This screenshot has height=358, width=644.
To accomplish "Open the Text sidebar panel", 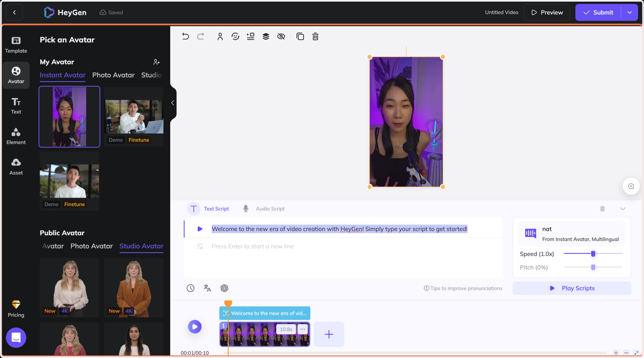I will pyautogui.click(x=16, y=106).
